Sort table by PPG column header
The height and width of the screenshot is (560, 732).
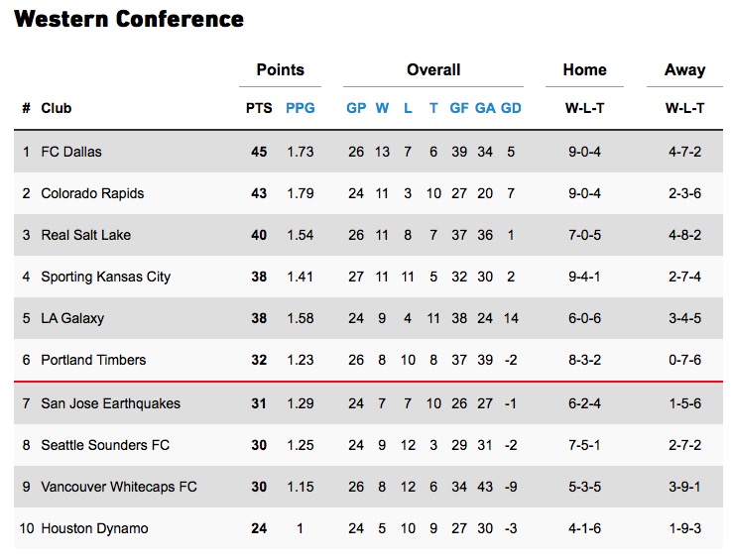[x=300, y=108]
